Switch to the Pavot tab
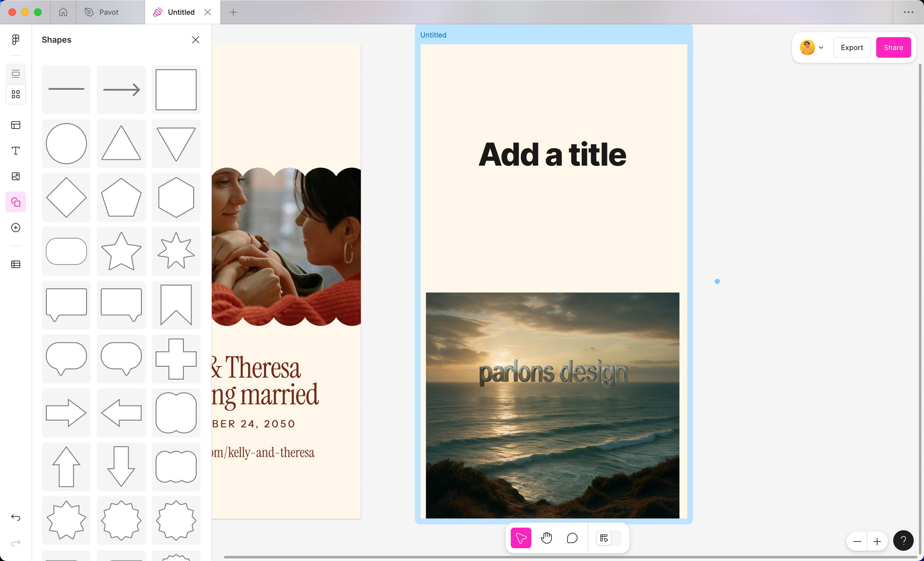This screenshot has height=561, width=924. click(109, 13)
